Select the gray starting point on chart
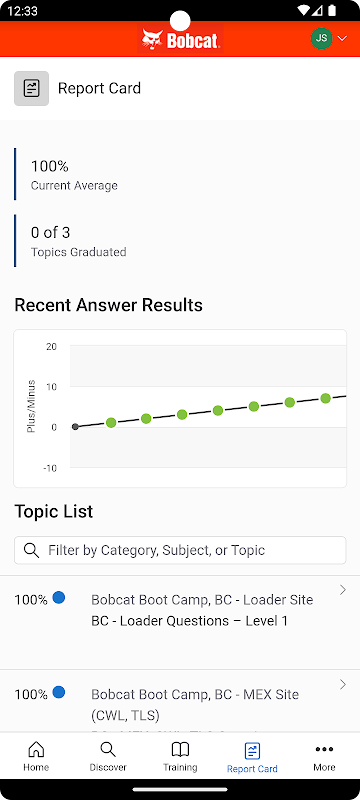 point(75,427)
